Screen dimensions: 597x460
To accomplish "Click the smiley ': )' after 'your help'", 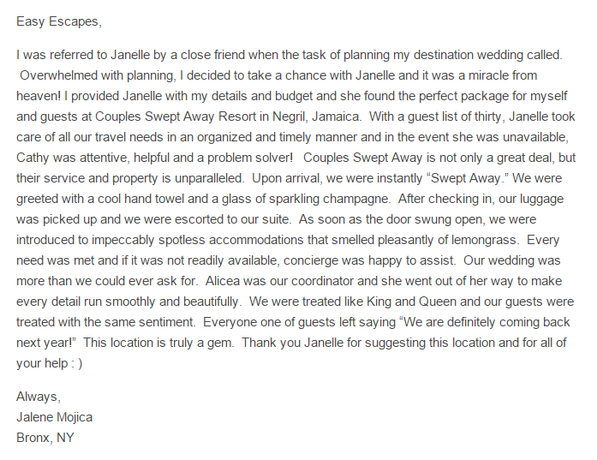I will (x=77, y=363).
